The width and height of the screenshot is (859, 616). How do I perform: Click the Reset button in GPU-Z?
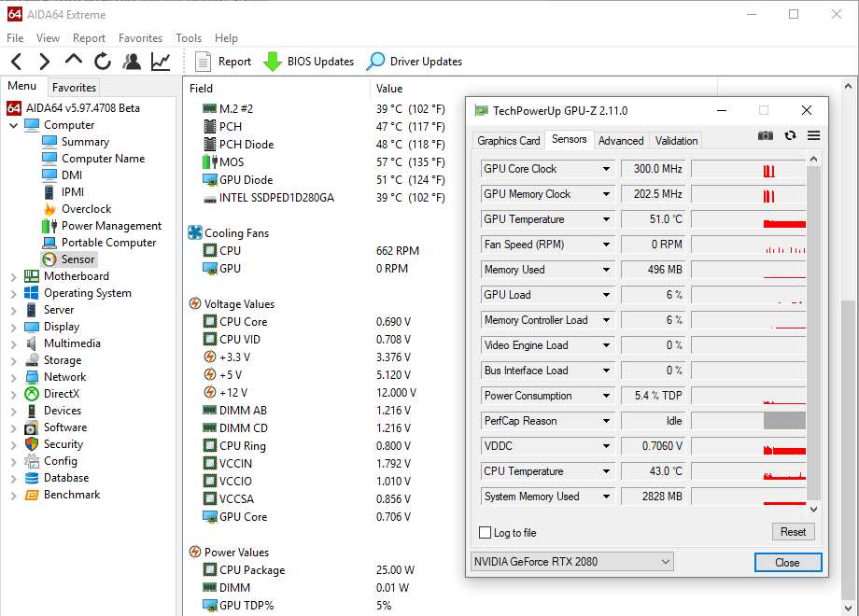pyautogui.click(x=794, y=532)
